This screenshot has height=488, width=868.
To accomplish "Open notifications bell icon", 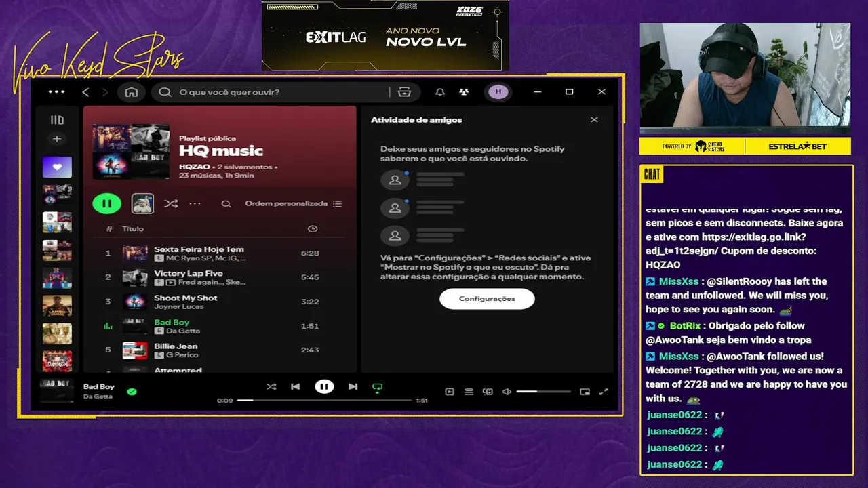I will (440, 91).
